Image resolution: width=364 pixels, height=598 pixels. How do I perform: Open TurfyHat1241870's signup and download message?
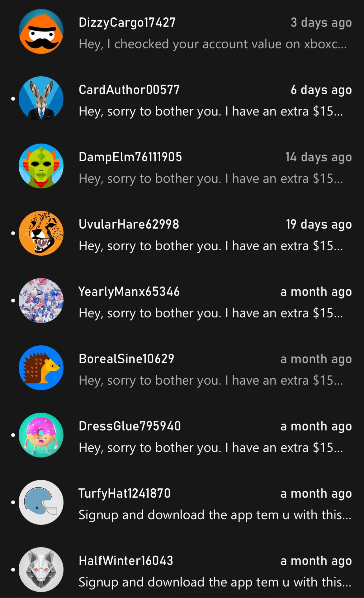(215, 515)
